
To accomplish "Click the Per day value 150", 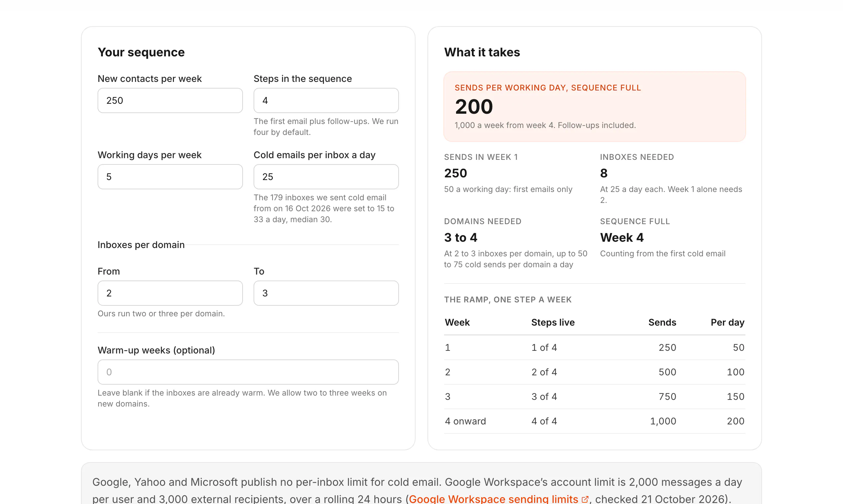I will [735, 396].
